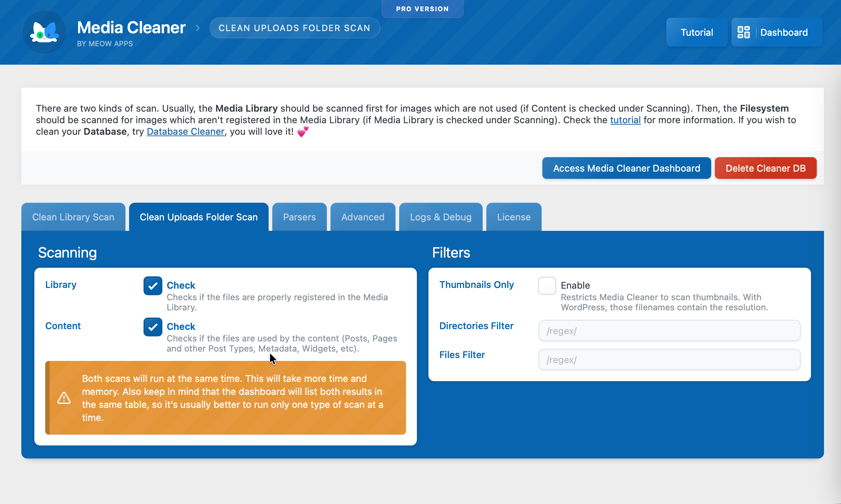Click the Directories Filter regex field
The height and width of the screenshot is (504, 841).
[669, 331]
